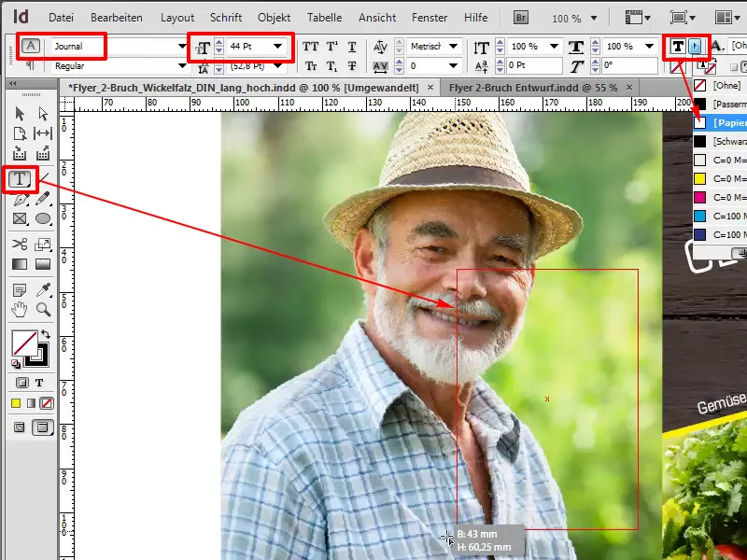Apply last color (yellow) in toolbox
The image size is (747, 560).
[x=16, y=403]
